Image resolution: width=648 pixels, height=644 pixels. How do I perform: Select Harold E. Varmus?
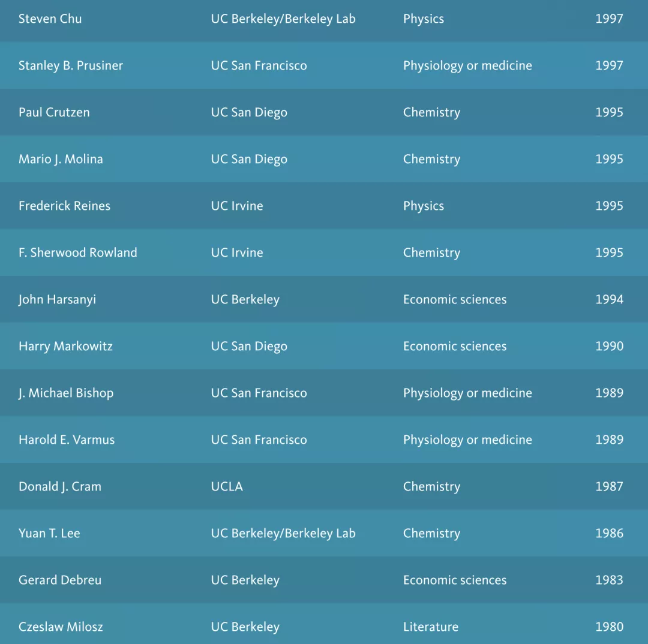[67, 440]
